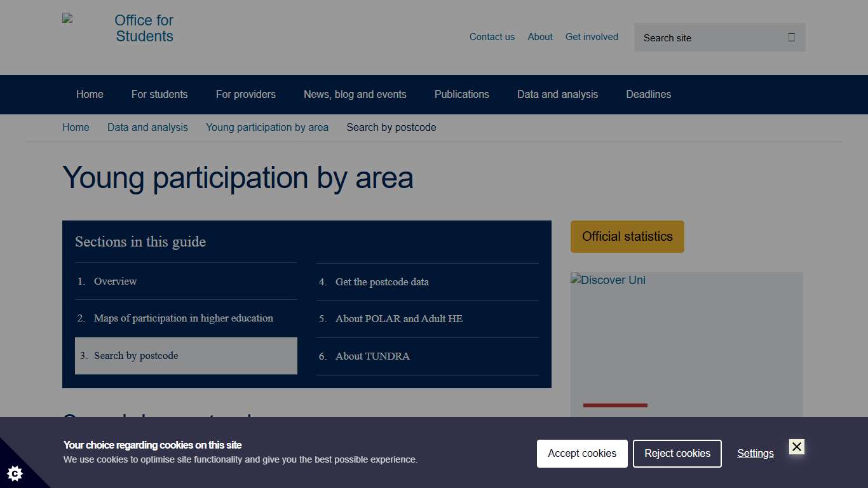Open the For students menu
The width and height of the screenshot is (868, 488).
[159, 94]
